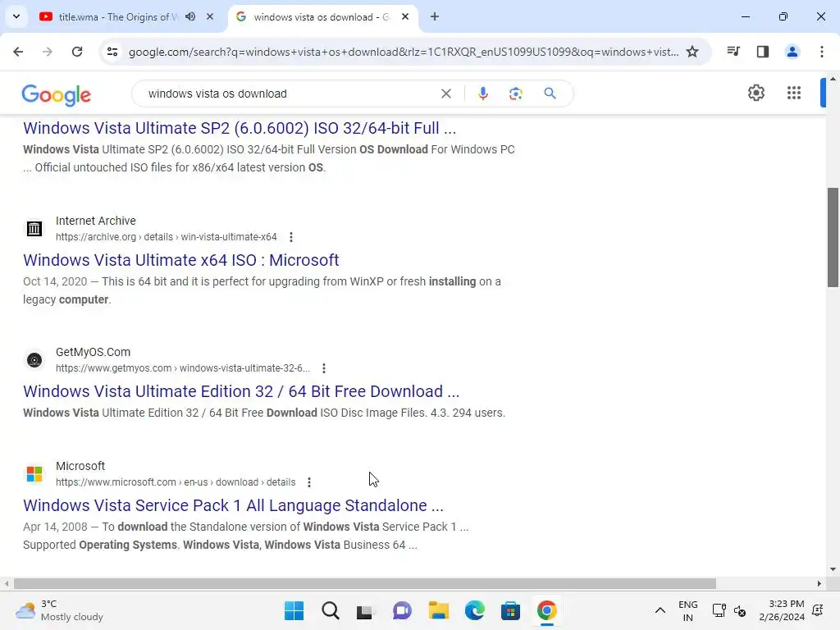Open the media control icon in toolbar
The height and width of the screenshot is (630, 840).
733,52
